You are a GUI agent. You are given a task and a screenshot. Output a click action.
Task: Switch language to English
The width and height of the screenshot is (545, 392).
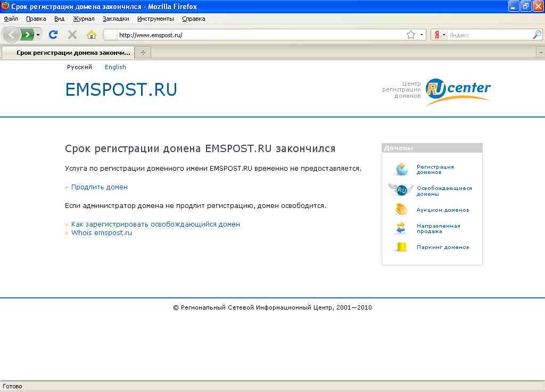[x=115, y=67]
